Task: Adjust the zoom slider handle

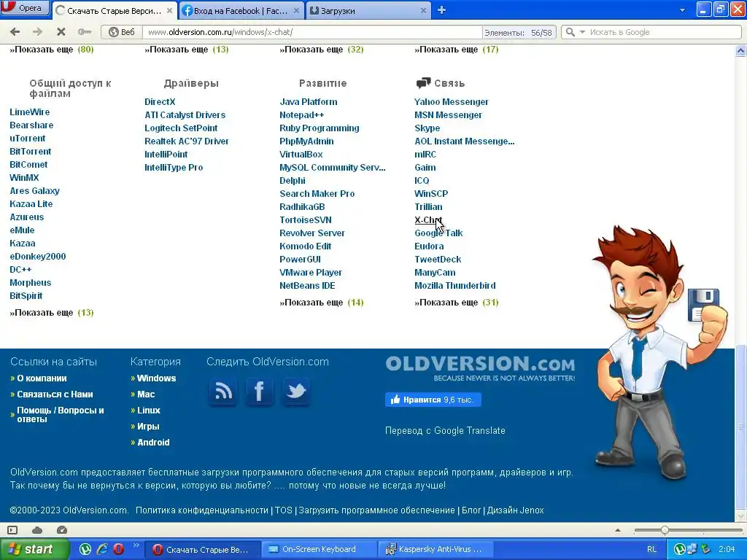Action: pyautogui.click(x=665, y=530)
